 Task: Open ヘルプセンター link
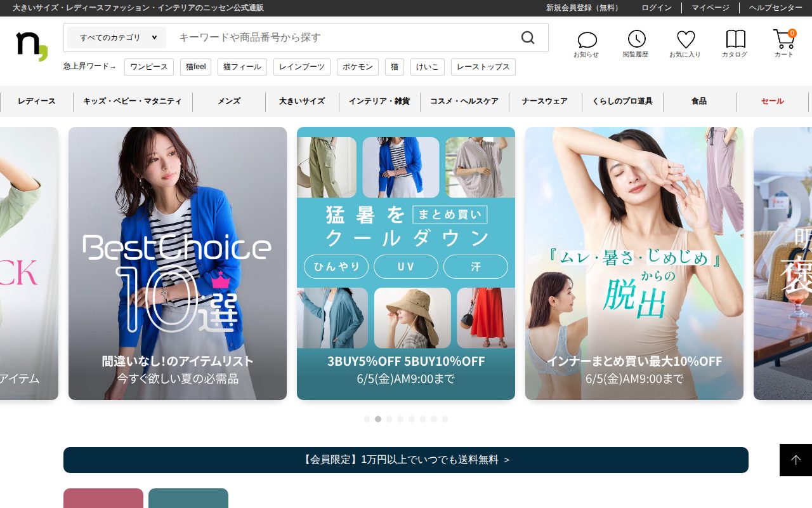(776, 8)
